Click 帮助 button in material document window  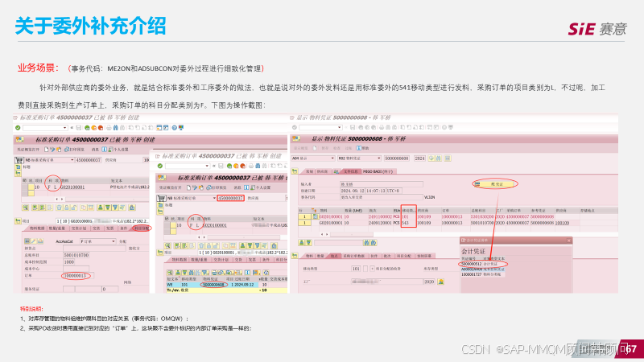coord(363,148)
